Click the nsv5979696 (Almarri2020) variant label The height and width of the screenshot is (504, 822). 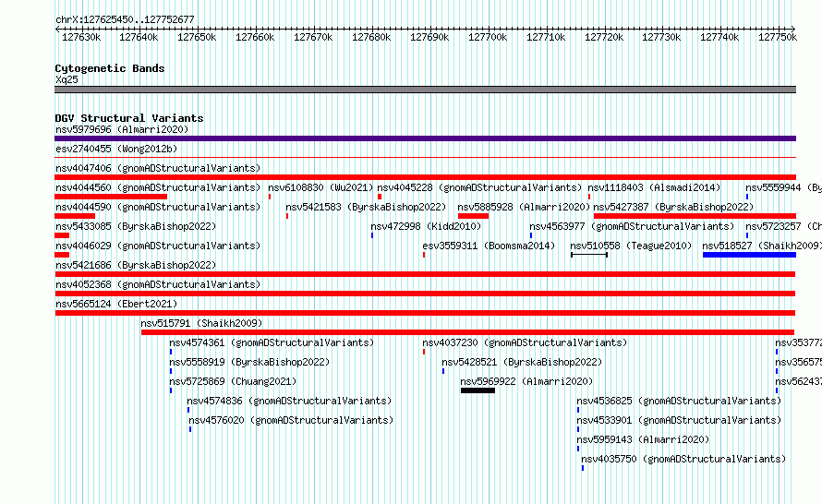click(x=122, y=129)
